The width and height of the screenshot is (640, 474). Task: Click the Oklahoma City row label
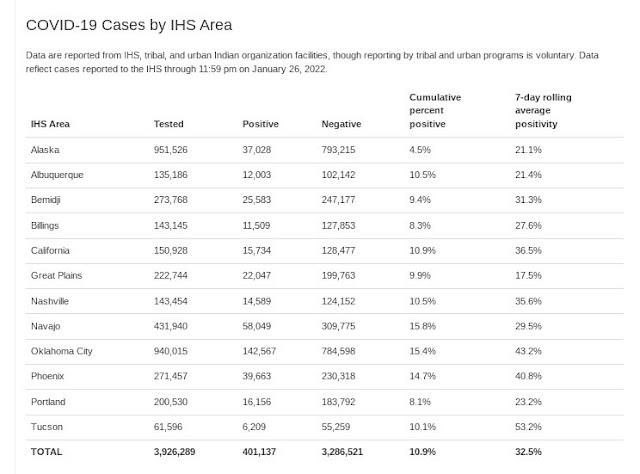point(62,351)
